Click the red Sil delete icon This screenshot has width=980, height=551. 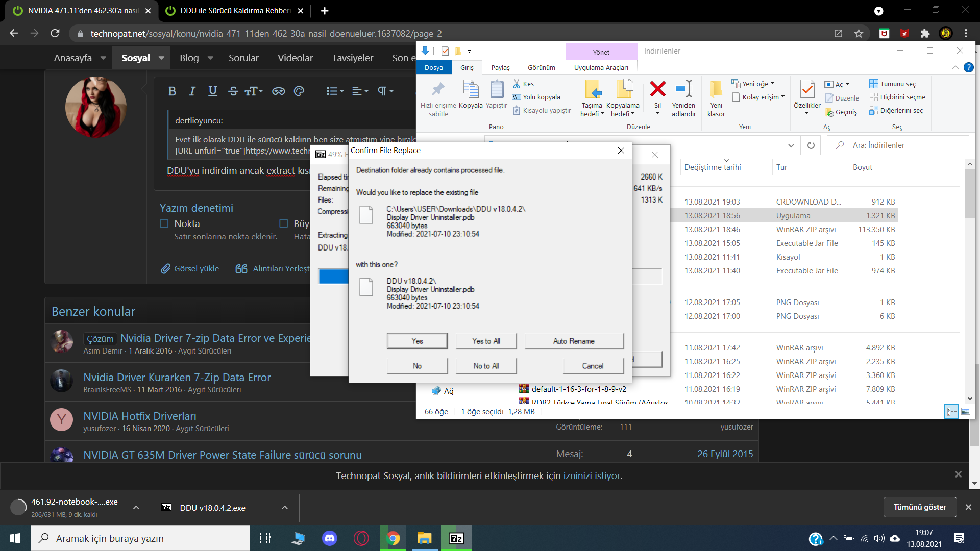[x=657, y=89]
